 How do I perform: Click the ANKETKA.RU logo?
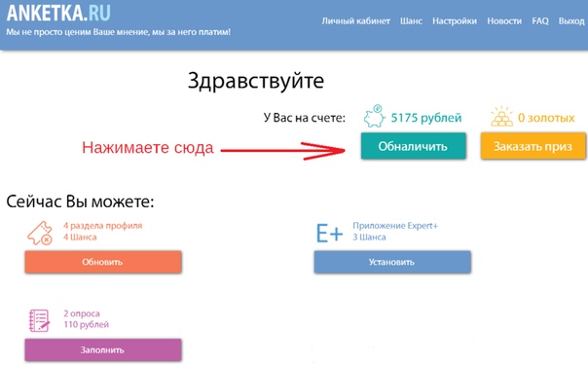click(x=58, y=13)
